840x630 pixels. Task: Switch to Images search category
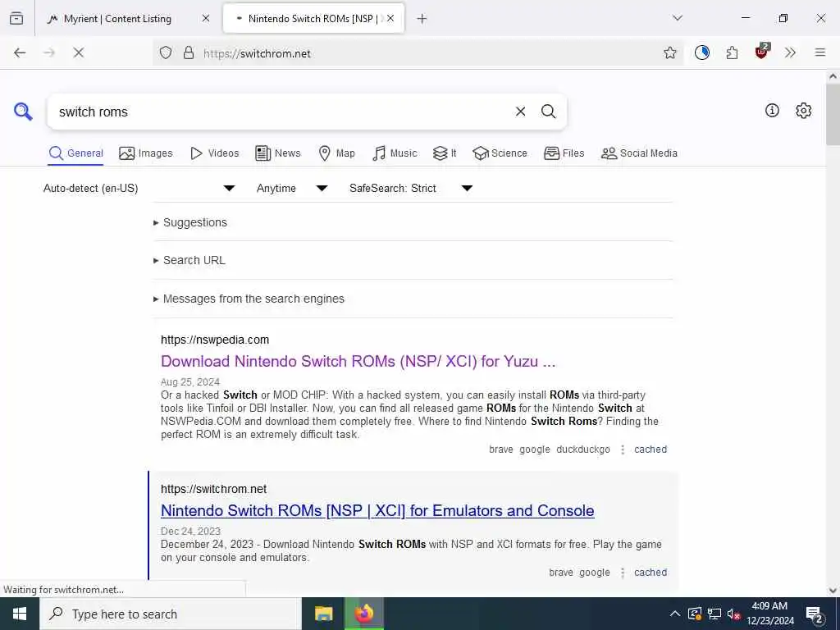coord(146,153)
